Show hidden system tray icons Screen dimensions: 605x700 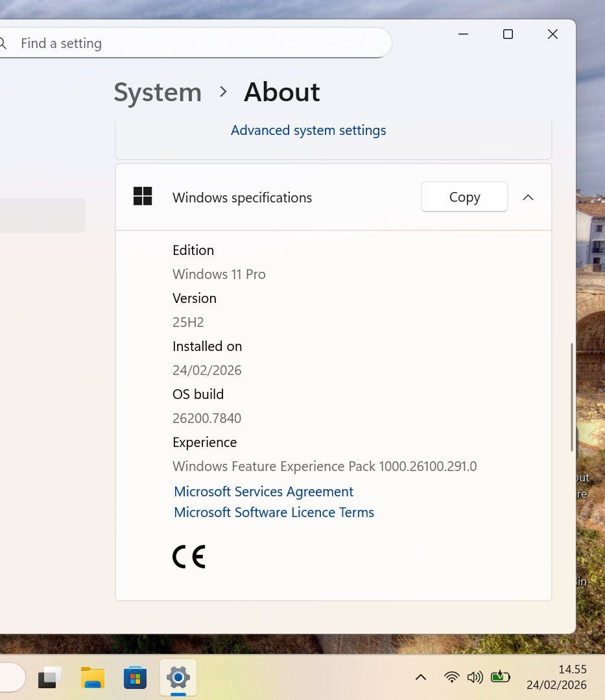click(x=421, y=677)
